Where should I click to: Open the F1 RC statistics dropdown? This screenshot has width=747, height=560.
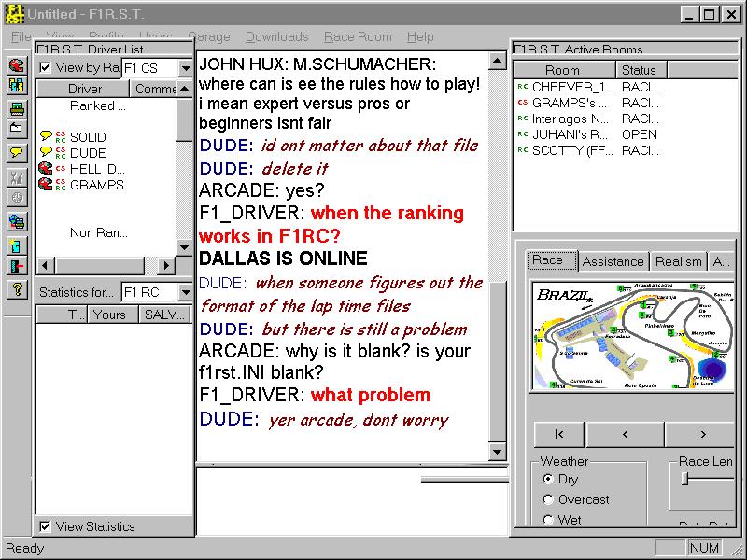tap(186, 292)
